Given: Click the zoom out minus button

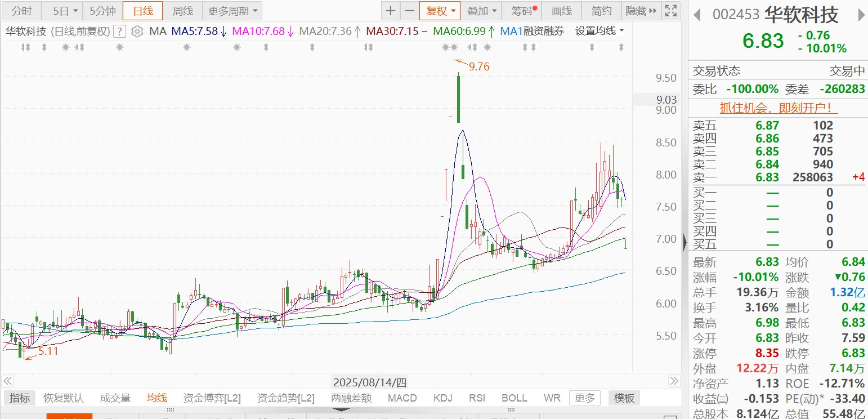Looking at the screenshot, I should [x=409, y=11].
